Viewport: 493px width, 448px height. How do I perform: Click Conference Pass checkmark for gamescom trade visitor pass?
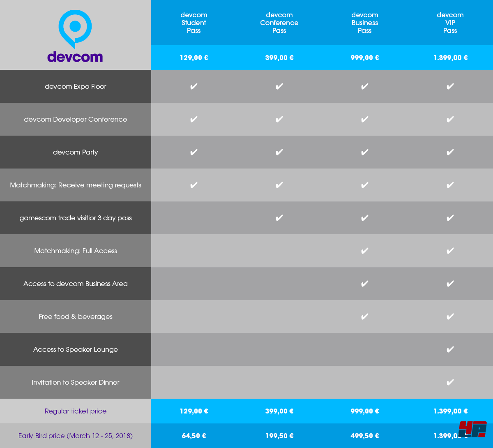[279, 218]
